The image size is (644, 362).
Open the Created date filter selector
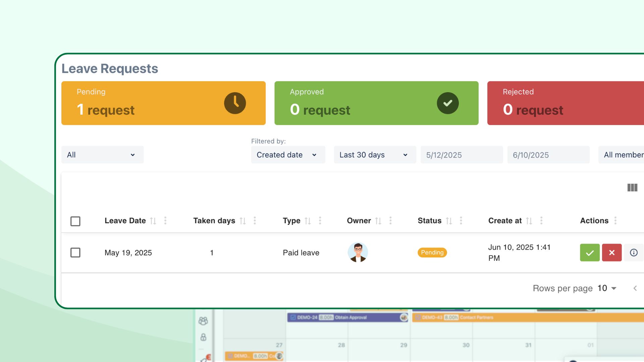point(288,155)
